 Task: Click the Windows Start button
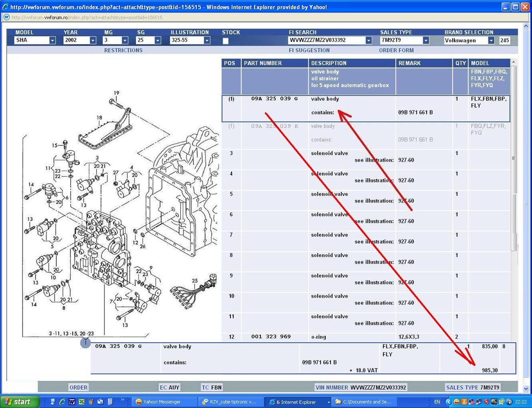coord(20,402)
